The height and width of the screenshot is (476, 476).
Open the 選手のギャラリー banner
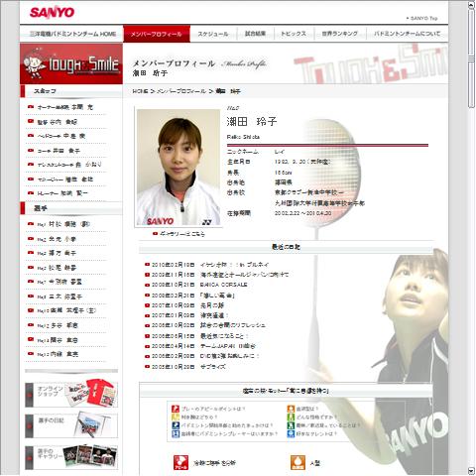[x=71, y=457]
